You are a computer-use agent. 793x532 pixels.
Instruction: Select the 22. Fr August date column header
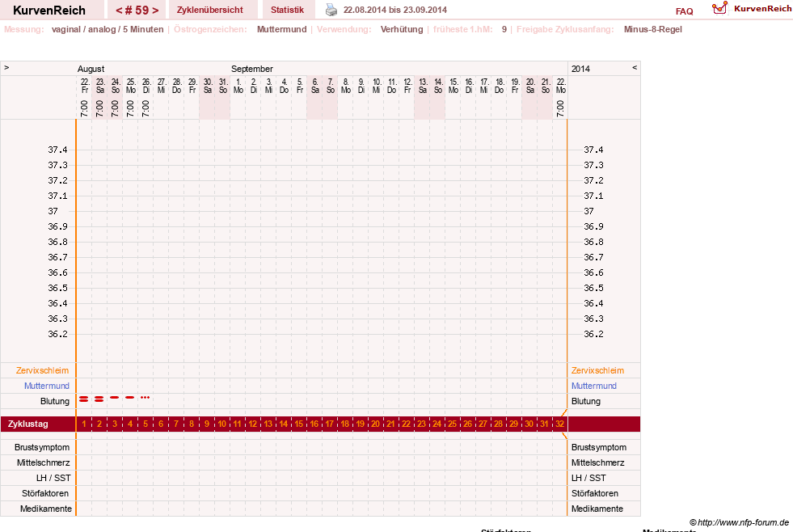[84, 86]
